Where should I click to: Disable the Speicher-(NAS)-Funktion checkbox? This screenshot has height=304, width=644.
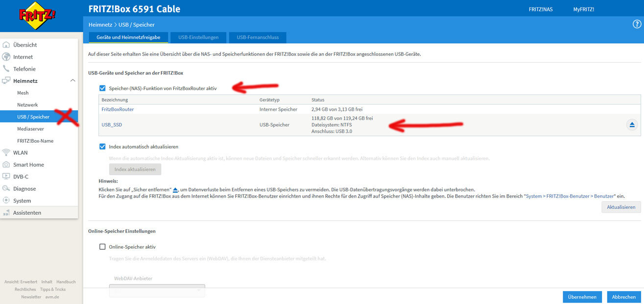point(102,88)
